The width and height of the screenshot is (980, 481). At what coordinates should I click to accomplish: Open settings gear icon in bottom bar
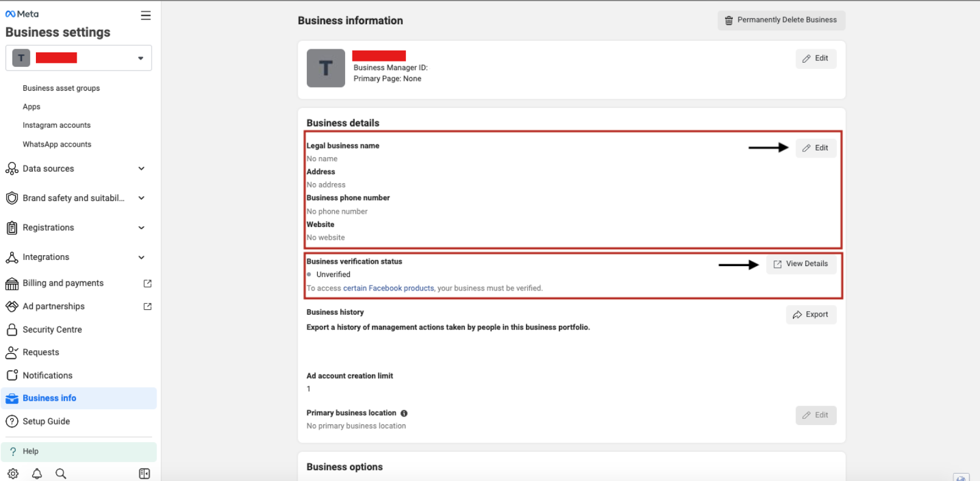[x=13, y=474]
